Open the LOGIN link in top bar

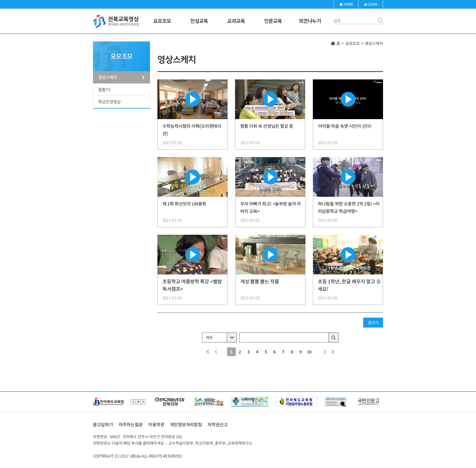click(x=370, y=4)
